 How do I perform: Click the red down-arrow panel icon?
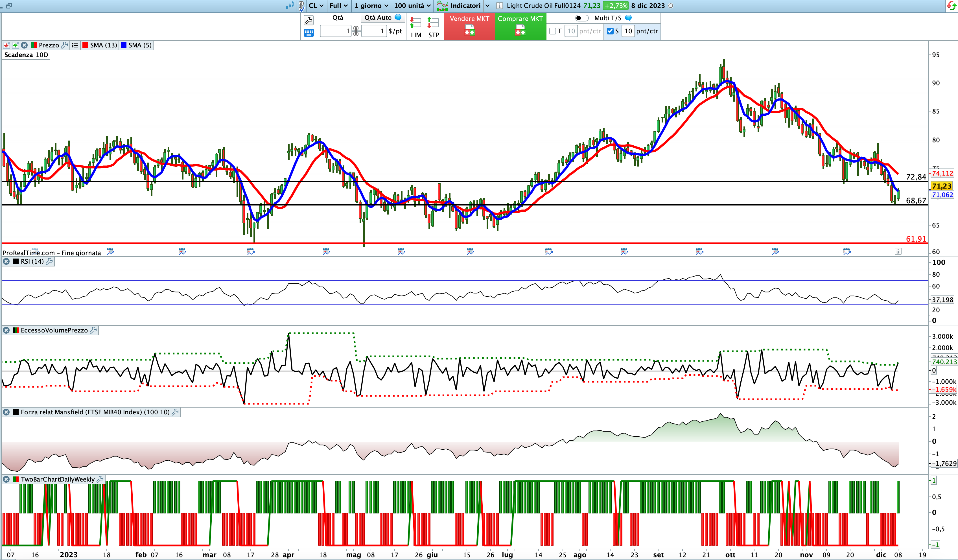pos(6,45)
